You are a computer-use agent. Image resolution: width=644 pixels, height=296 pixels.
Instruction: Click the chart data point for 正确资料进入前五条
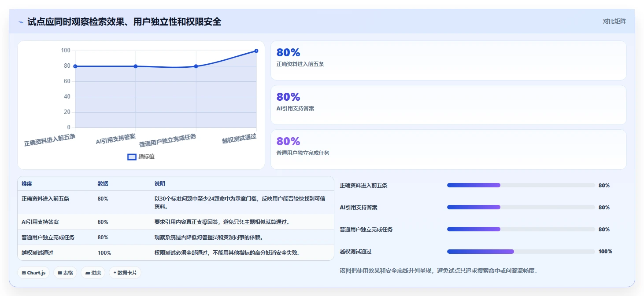[x=75, y=66]
